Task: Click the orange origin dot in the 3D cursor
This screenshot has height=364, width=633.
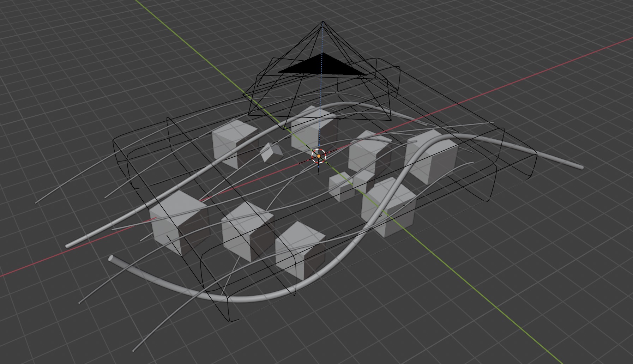Action: [319, 156]
